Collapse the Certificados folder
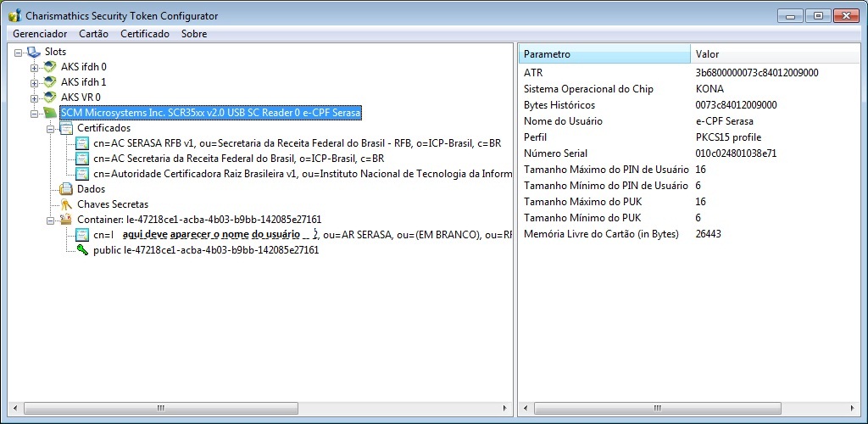The image size is (868, 424). pyautogui.click(x=50, y=128)
